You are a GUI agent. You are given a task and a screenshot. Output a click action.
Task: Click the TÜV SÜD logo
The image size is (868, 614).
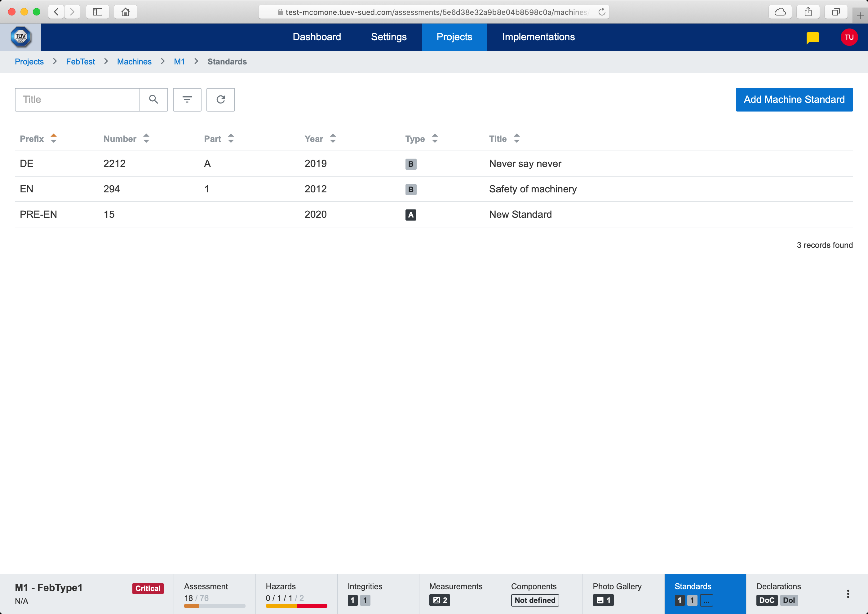20,37
